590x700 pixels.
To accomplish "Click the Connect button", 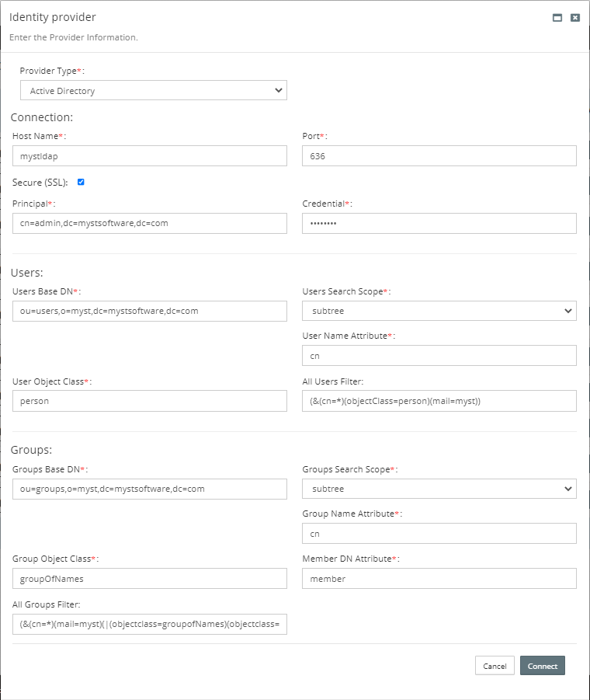I will (x=542, y=666).
